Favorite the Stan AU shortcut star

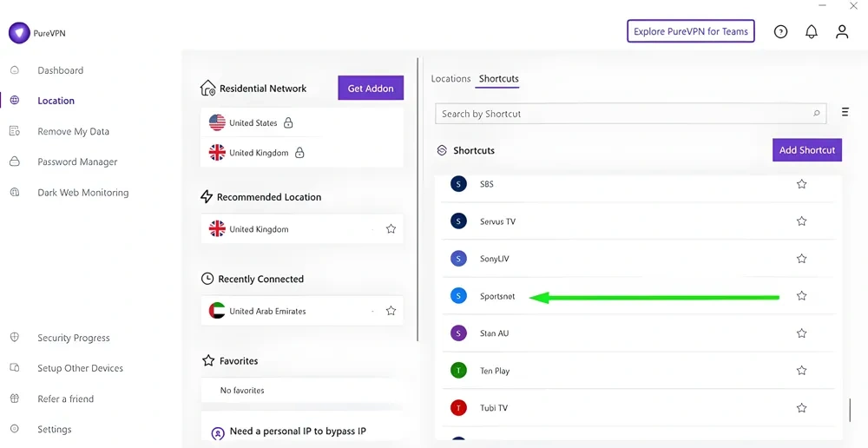pos(801,333)
